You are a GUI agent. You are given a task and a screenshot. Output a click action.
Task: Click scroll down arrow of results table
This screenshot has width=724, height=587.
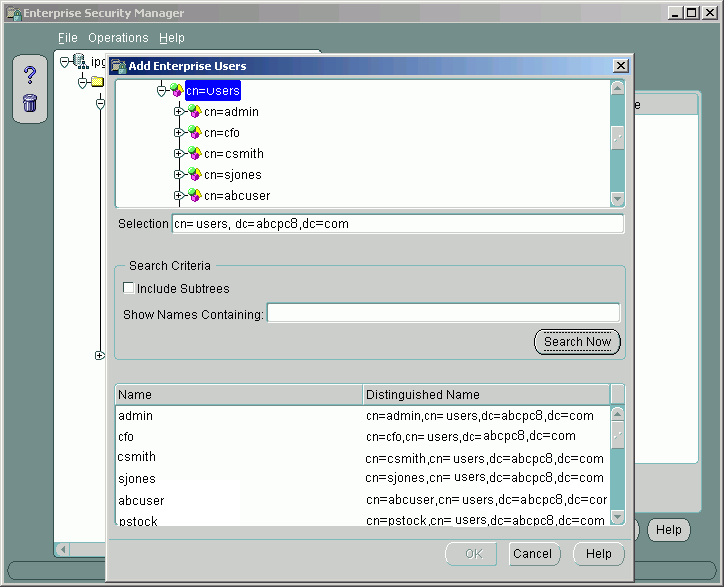617,516
